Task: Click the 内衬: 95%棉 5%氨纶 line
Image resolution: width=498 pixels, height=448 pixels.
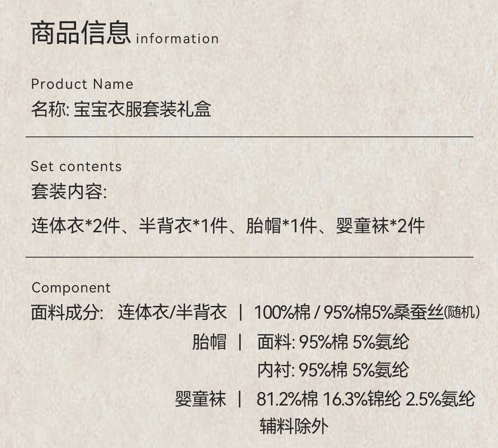Action: coord(333,370)
